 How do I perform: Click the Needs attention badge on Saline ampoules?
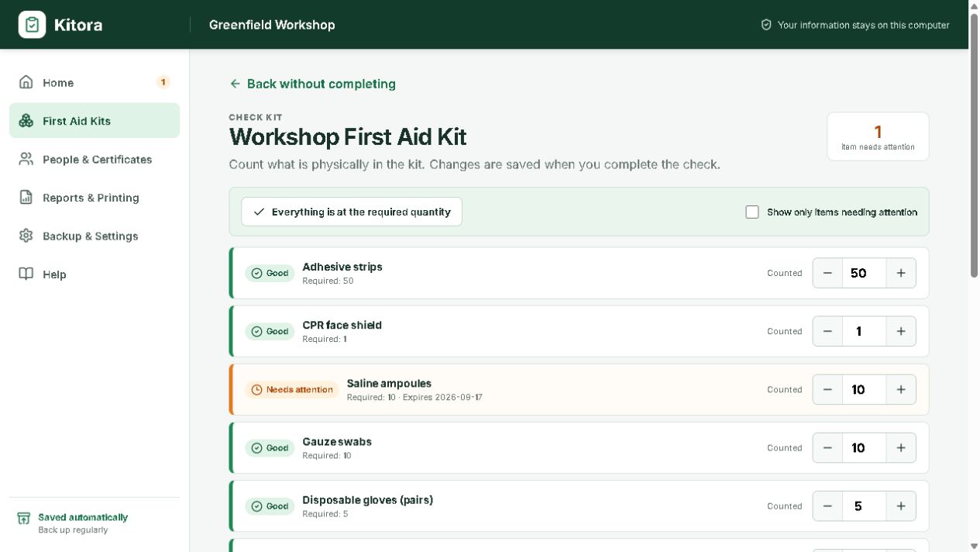292,389
